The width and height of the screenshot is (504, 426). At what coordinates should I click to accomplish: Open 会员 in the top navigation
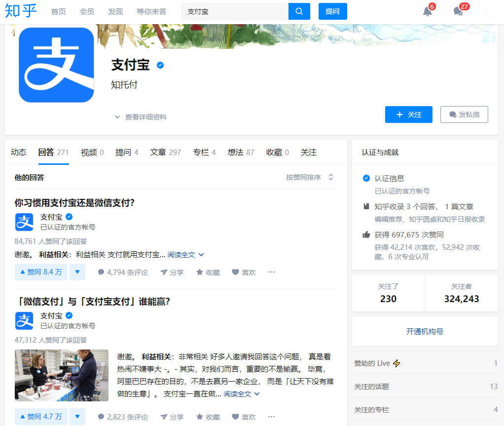[87, 11]
